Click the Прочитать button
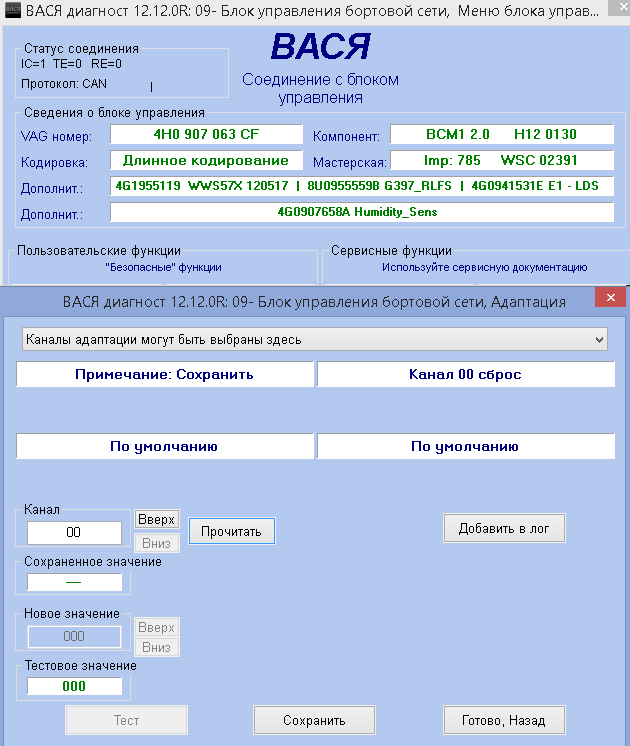630x746 pixels. 232,531
